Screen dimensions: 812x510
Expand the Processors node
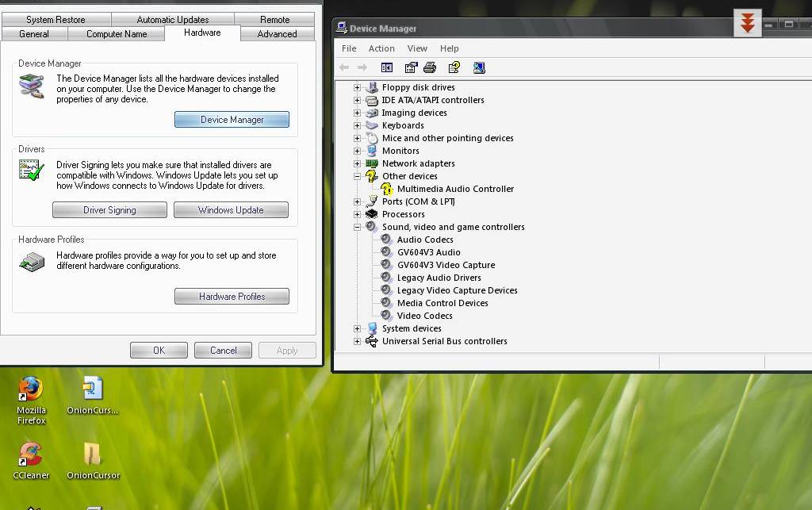(x=358, y=214)
